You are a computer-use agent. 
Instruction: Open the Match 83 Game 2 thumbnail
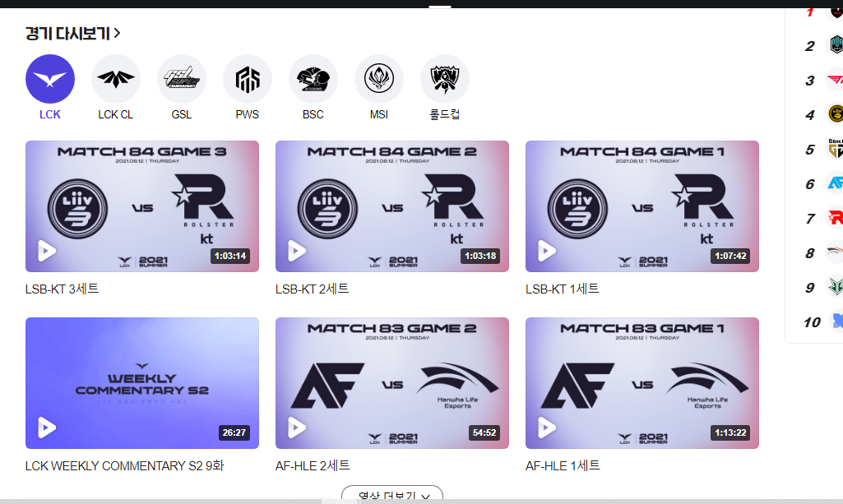pos(392,383)
